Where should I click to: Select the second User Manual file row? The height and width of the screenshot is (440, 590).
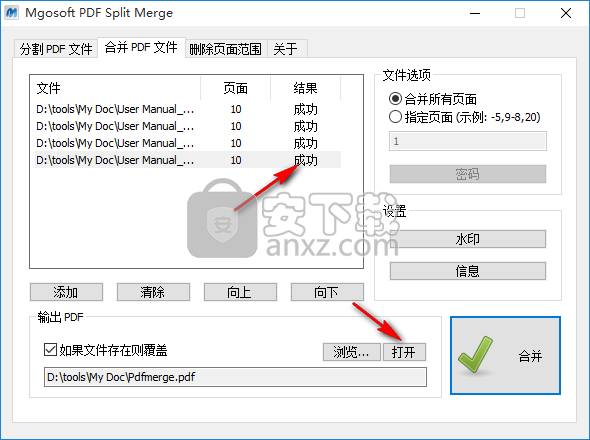point(188,126)
